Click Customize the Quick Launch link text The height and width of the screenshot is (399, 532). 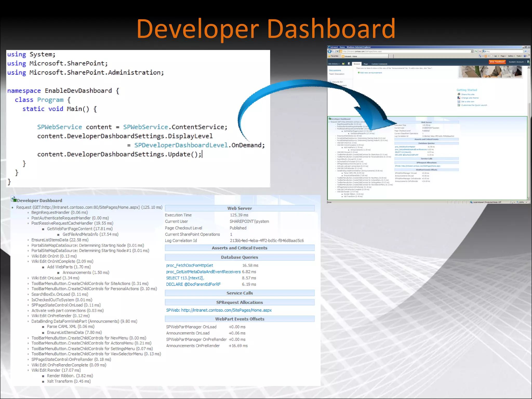click(x=474, y=105)
